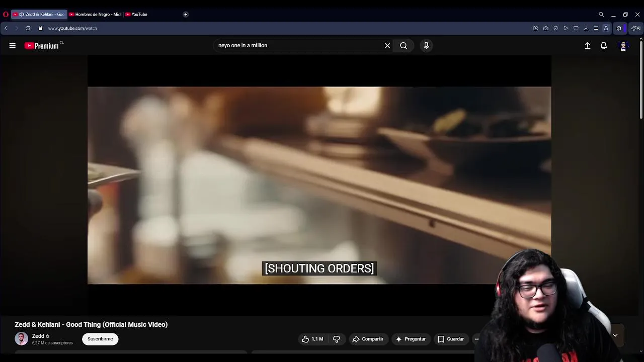Open Opera easy setup sliders icon
Viewport: 644px width, 362px height.
596,28
